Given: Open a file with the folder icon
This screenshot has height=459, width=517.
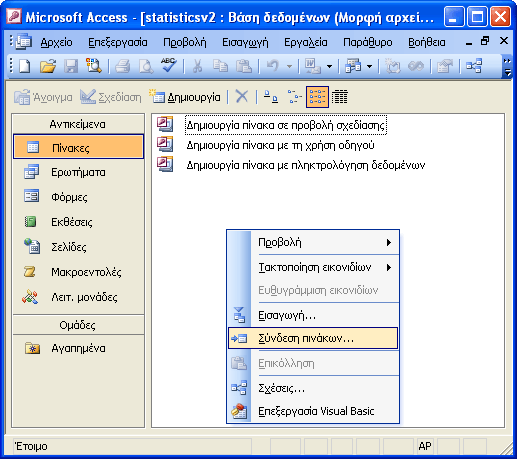Looking at the screenshot, I should click(x=48, y=66).
